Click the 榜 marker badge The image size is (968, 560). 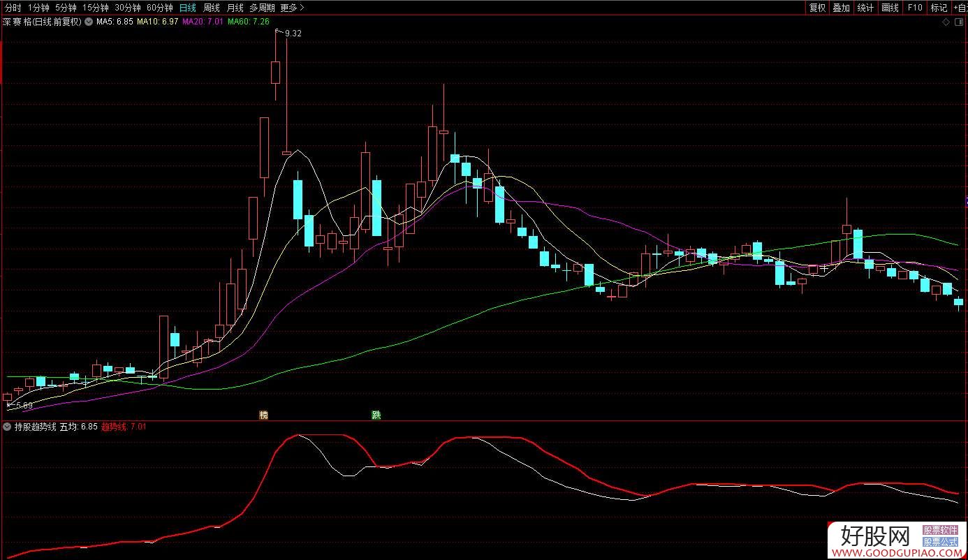(x=263, y=415)
